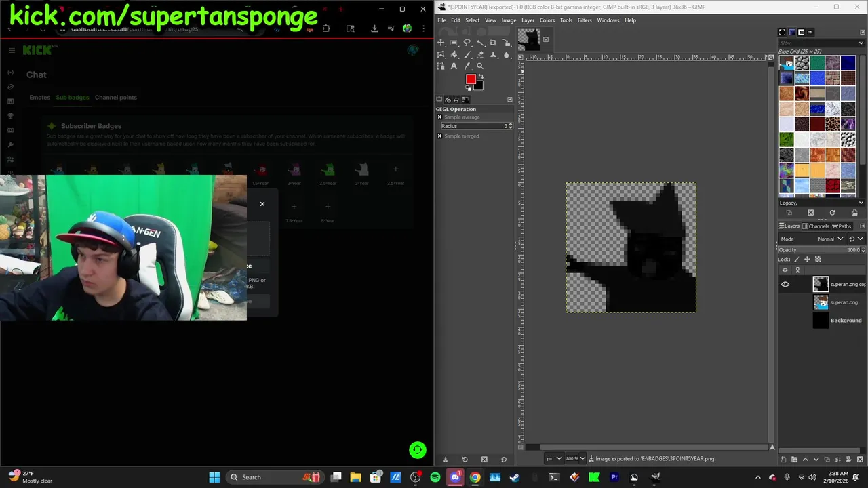Select the Zoom magnifier tool
Viewport: 868px width, 488px height.
pos(480,66)
